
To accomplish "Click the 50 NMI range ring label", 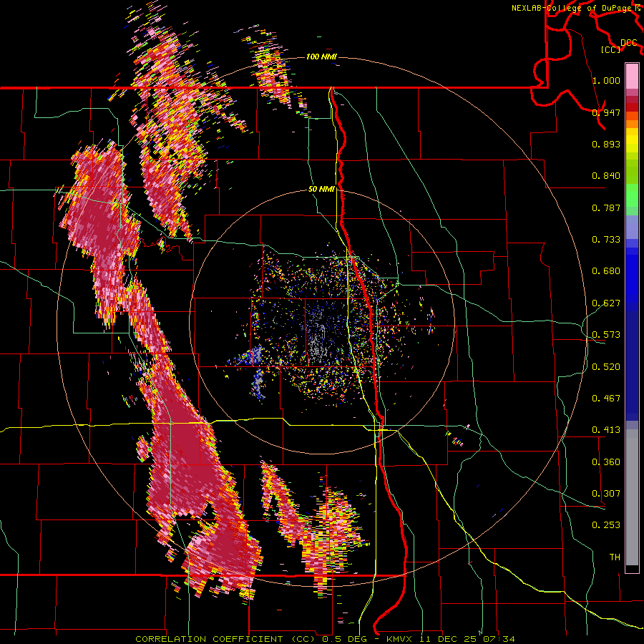I will [x=321, y=190].
